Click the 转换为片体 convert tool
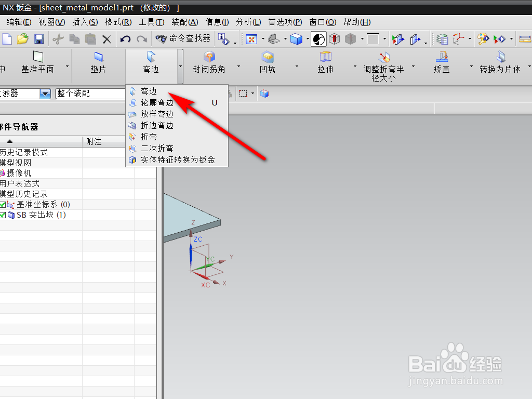The height and width of the screenshot is (399, 532). 500,62
